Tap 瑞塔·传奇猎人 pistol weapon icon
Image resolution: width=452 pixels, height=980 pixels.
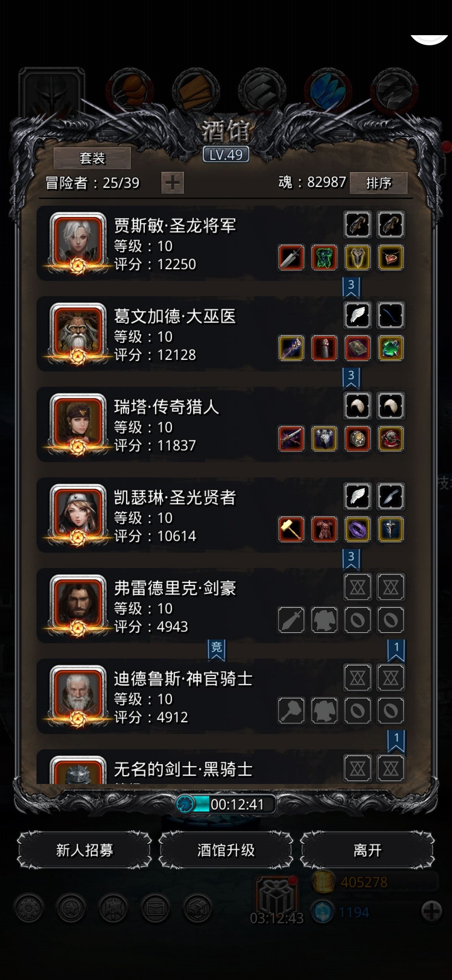point(291,438)
